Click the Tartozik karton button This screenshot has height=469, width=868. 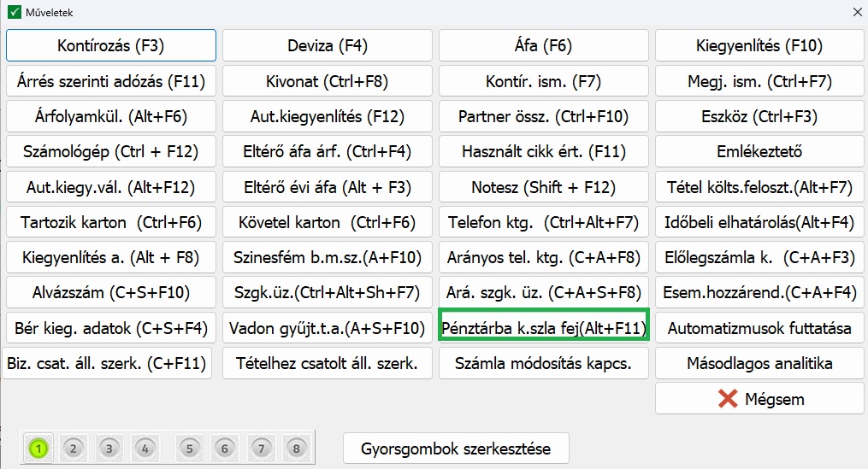pos(111,222)
